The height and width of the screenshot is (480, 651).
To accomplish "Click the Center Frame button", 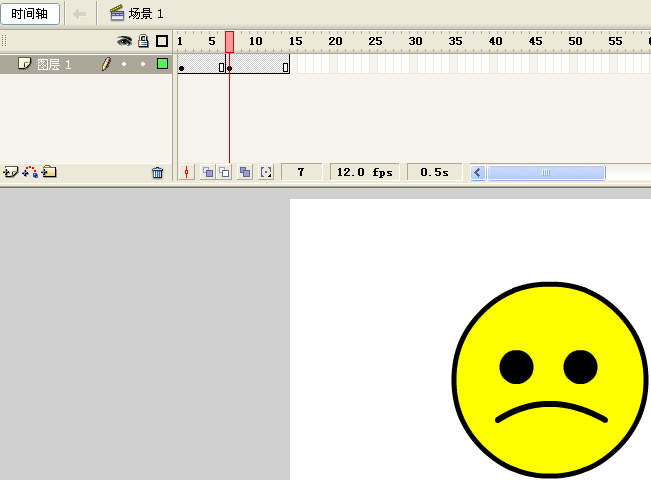I will [x=186, y=172].
